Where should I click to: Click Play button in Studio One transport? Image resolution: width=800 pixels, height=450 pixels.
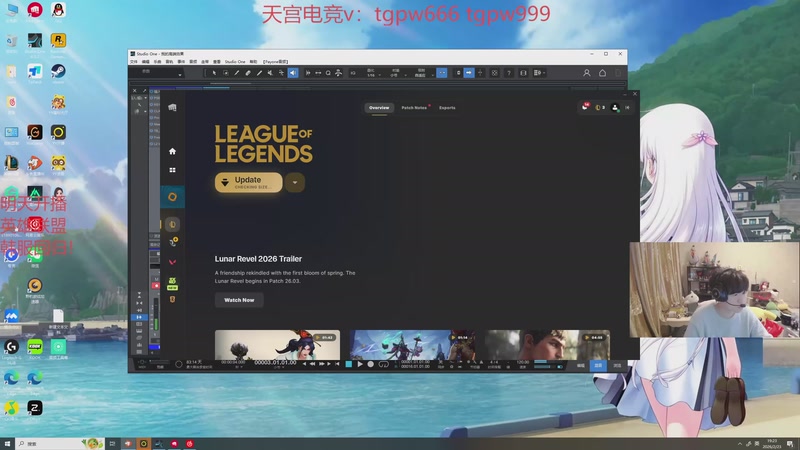tap(360, 364)
